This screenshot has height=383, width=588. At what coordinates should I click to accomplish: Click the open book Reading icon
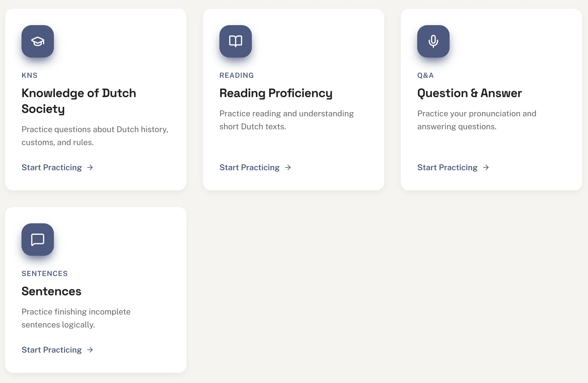tap(235, 41)
